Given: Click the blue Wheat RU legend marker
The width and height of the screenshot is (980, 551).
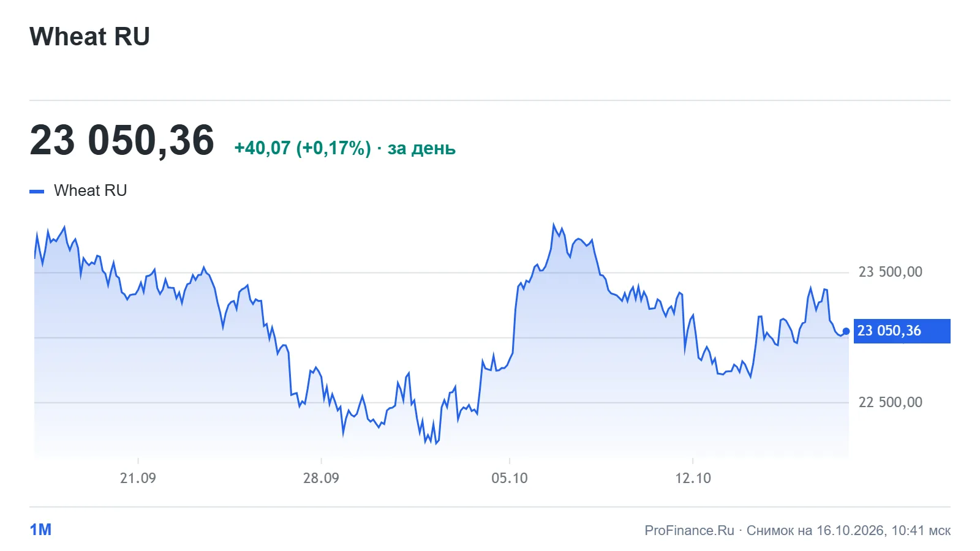Looking at the screenshot, I should [37, 192].
